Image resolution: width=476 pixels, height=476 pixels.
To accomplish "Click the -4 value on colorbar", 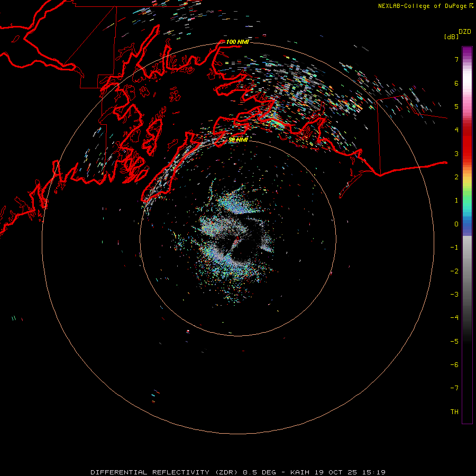I will pos(454,317).
